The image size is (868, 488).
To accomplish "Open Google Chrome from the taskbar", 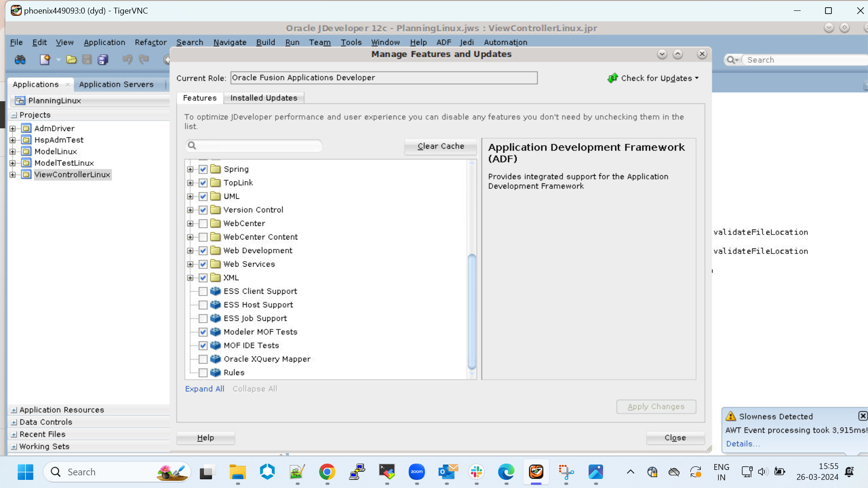I will (x=327, y=472).
